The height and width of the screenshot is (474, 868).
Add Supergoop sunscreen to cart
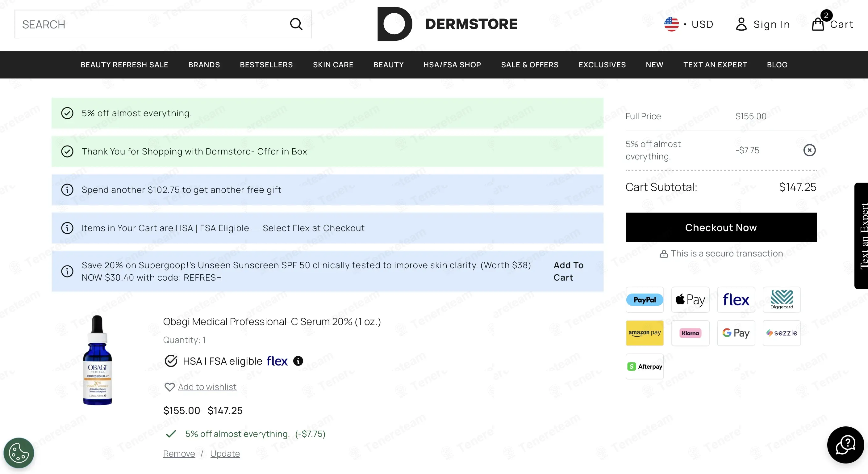tap(569, 271)
